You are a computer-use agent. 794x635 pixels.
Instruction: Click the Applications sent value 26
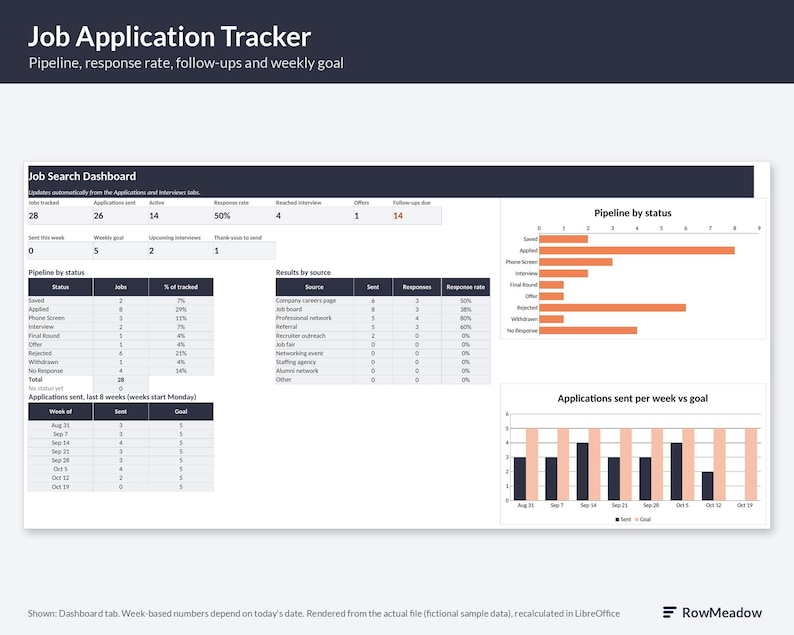tap(98, 216)
